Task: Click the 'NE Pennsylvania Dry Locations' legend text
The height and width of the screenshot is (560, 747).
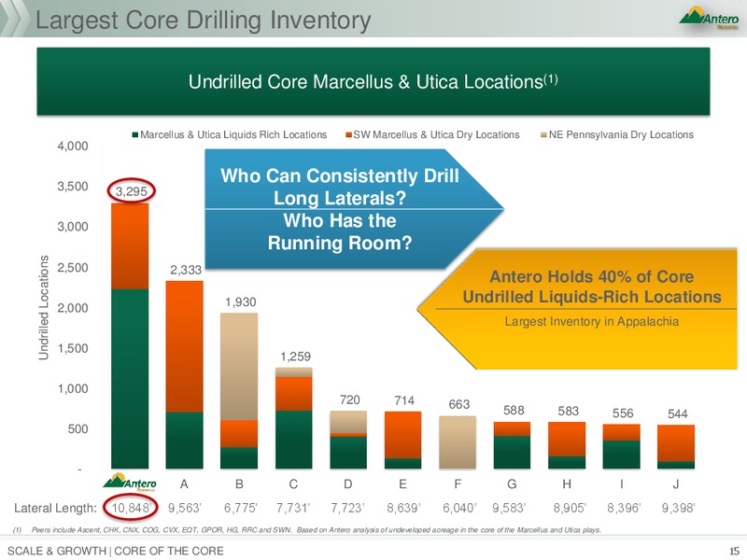Action: [621, 134]
